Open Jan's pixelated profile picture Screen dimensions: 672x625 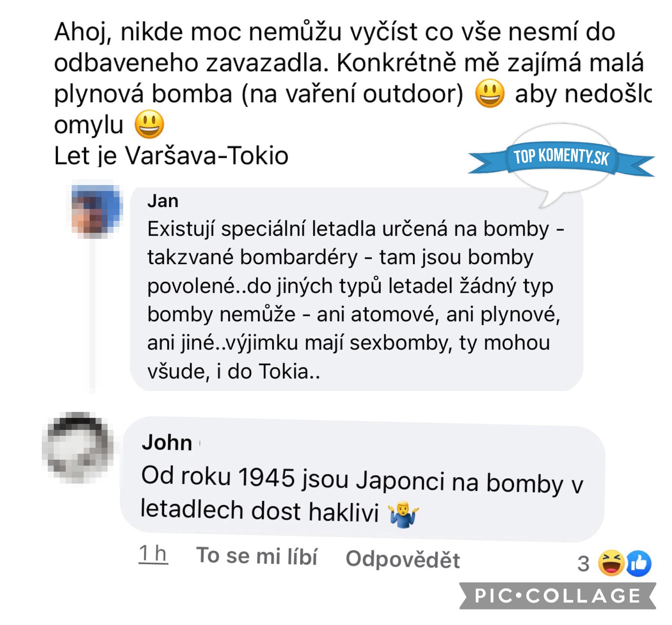coord(97,211)
